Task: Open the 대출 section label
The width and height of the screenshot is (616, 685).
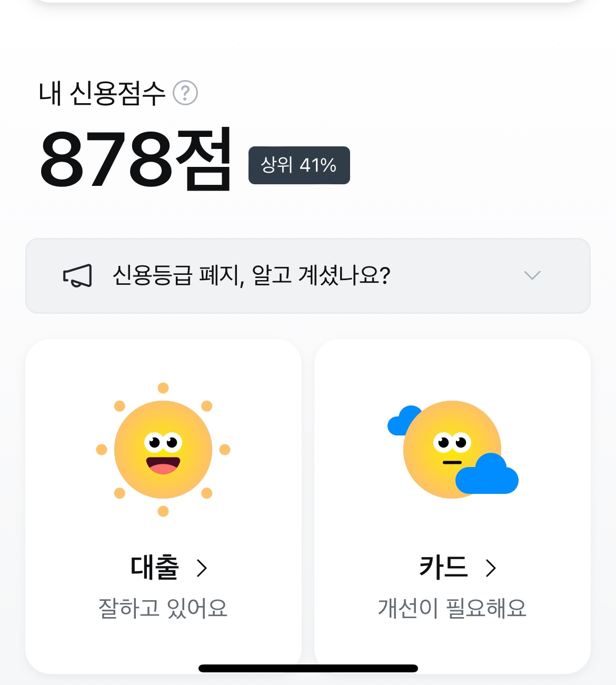Action: pos(155,568)
